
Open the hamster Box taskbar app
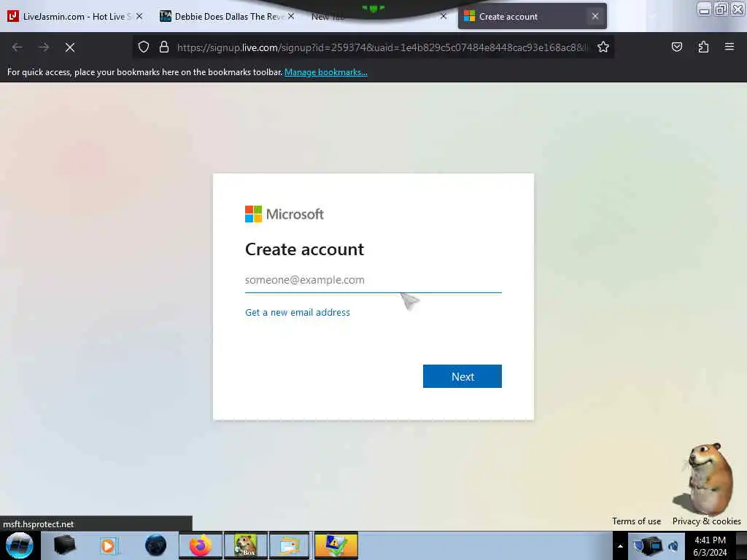246,545
